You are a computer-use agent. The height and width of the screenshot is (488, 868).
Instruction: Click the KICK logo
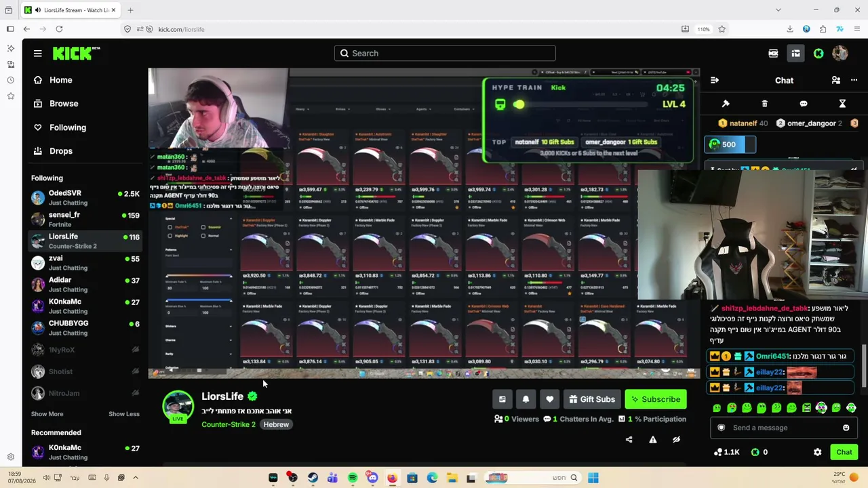pyautogui.click(x=77, y=53)
